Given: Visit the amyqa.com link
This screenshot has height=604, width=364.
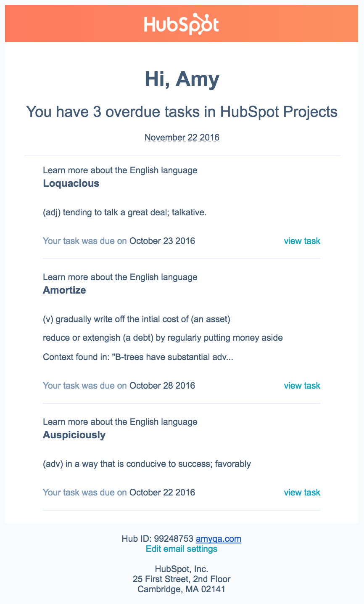Looking at the screenshot, I should tap(219, 539).
